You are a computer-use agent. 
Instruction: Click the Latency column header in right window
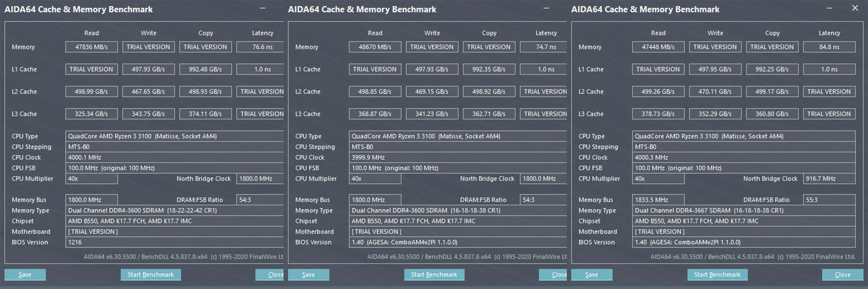click(829, 33)
